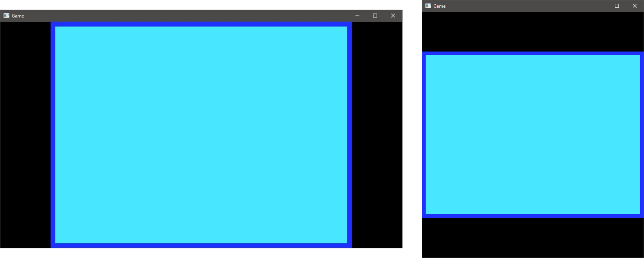Close the left Game window

click(x=393, y=16)
